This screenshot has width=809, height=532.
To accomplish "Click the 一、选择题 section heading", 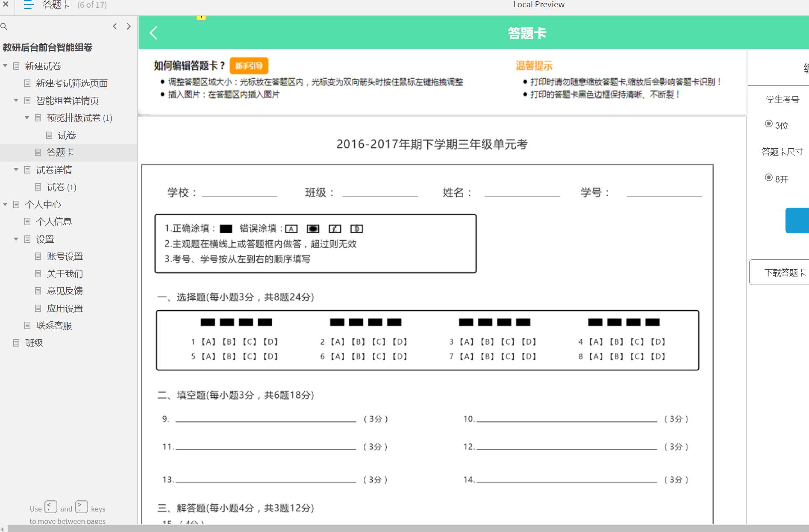I will (236, 297).
